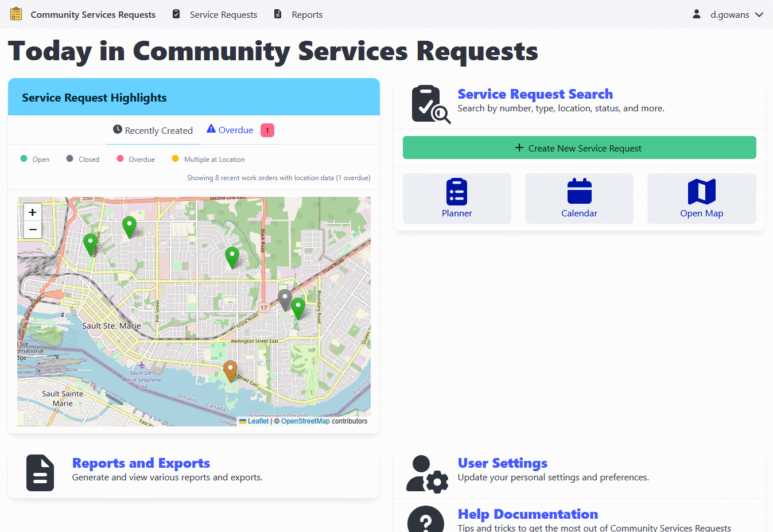This screenshot has height=532, width=773.
Task: Switch to the Overdue tab
Action: pyautogui.click(x=240, y=130)
